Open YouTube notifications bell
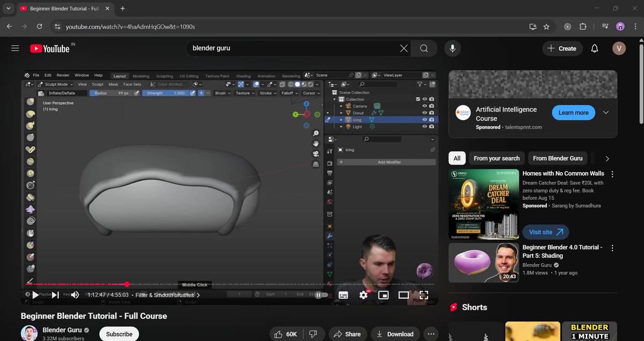This screenshot has height=341, width=644. click(595, 48)
